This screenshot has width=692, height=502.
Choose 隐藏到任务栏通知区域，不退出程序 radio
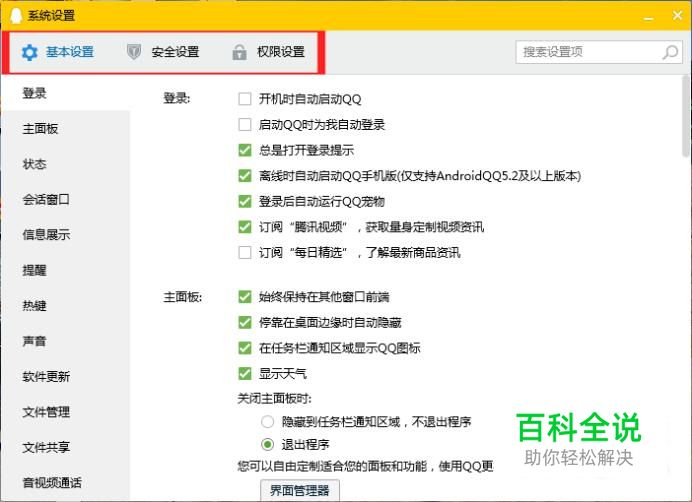click(267, 422)
